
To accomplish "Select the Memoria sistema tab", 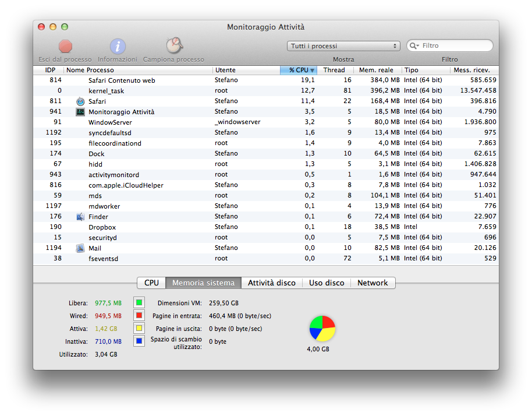I will click(203, 283).
